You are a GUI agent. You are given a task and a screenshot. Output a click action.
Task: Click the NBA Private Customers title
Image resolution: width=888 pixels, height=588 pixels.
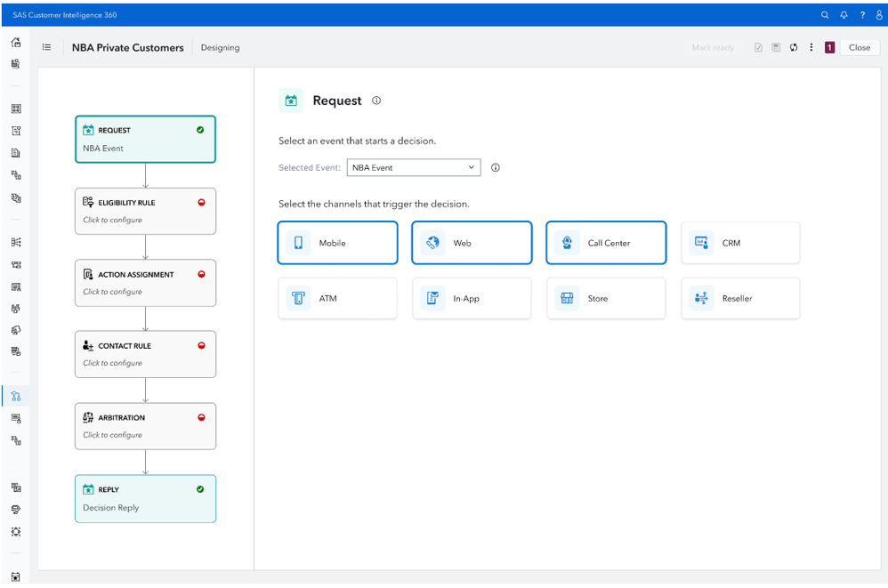click(x=128, y=47)
